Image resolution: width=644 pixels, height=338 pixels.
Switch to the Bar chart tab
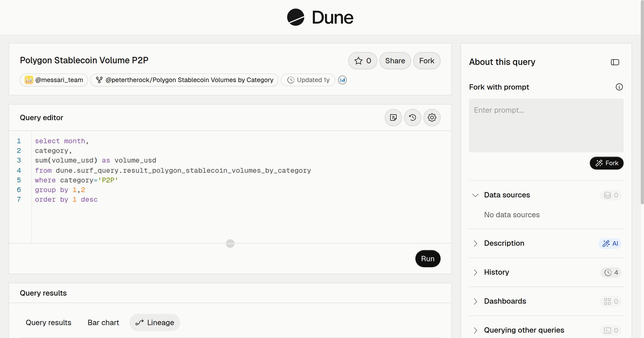coord(103,322)
